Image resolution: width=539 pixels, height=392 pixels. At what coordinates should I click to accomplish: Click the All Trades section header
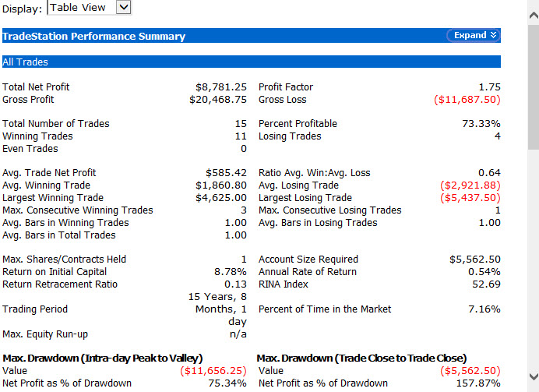[x=252, y=62]
